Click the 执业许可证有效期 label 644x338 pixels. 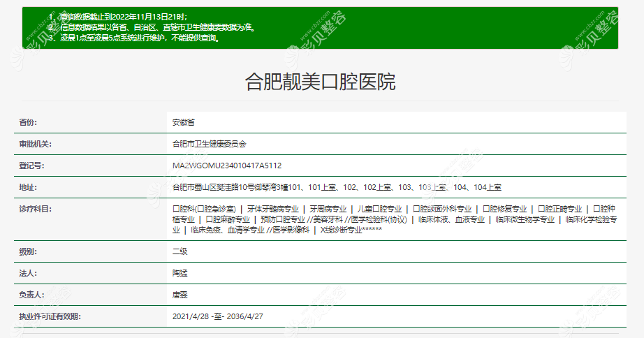click(x=50, y=316)
